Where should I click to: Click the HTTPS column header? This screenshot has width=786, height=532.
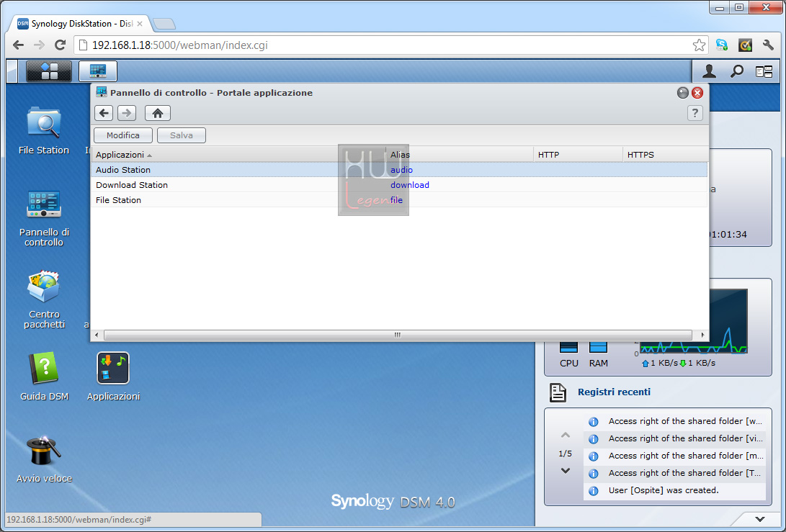point(665,155)
